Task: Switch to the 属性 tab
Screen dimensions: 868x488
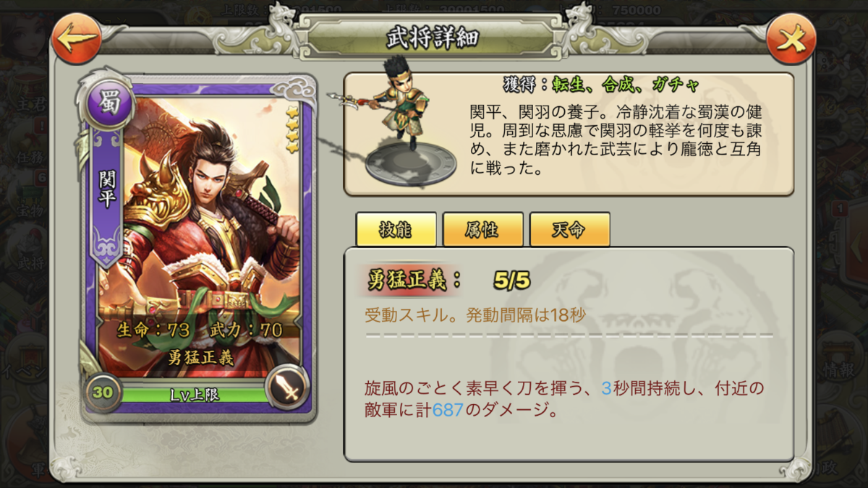Action: tap(482, 230)
